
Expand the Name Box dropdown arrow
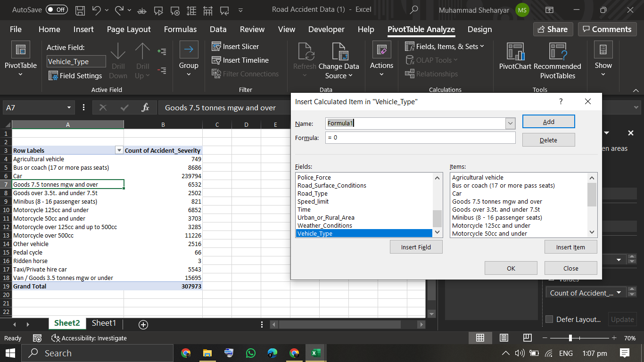tap(69, 107)
